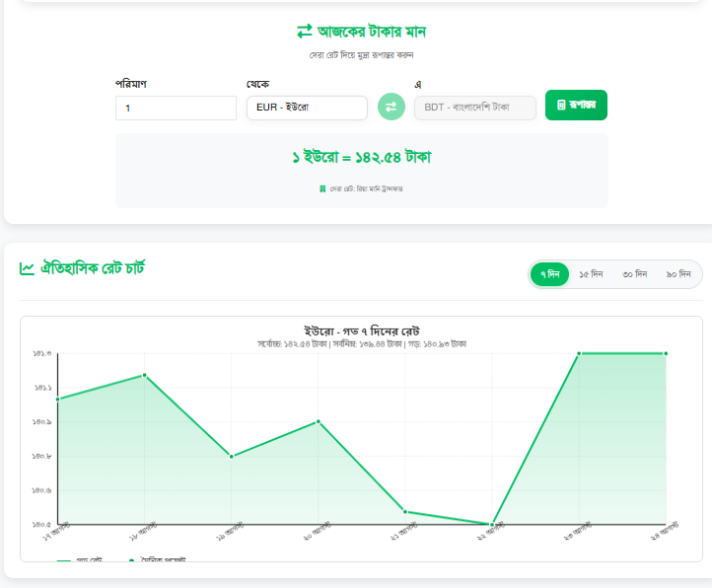This screenshot has width=712, height=588.
Task: Click the green convert button with calculator icon
Action: coord(576,105)
